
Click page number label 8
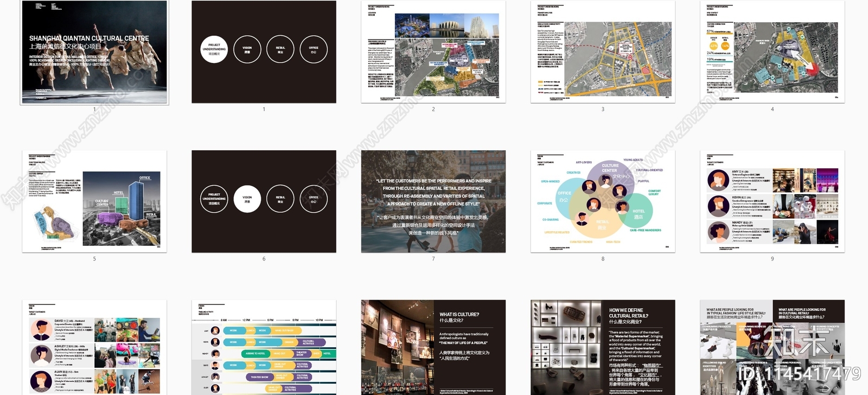(603, 259)
